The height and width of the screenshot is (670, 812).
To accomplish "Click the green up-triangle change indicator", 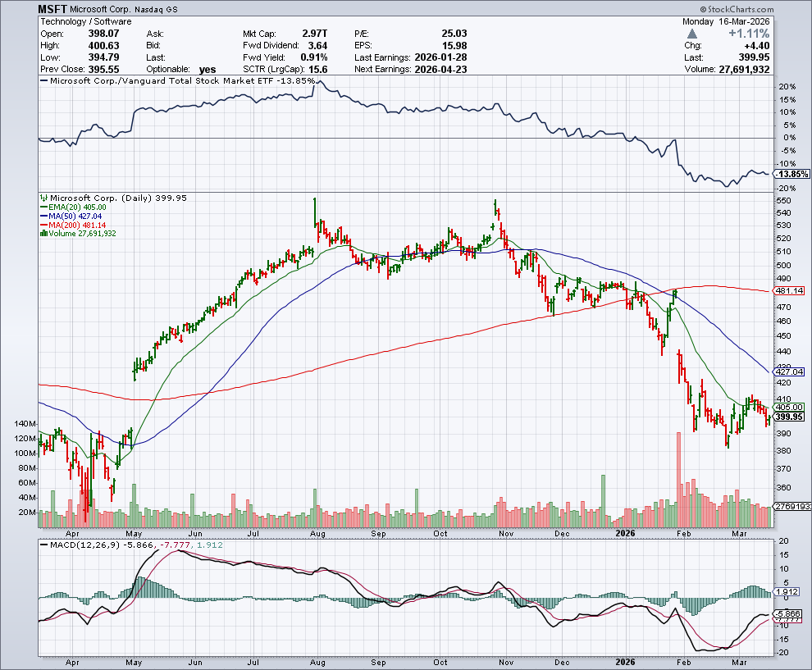I will pyautogui.click(x=692, y=34).
